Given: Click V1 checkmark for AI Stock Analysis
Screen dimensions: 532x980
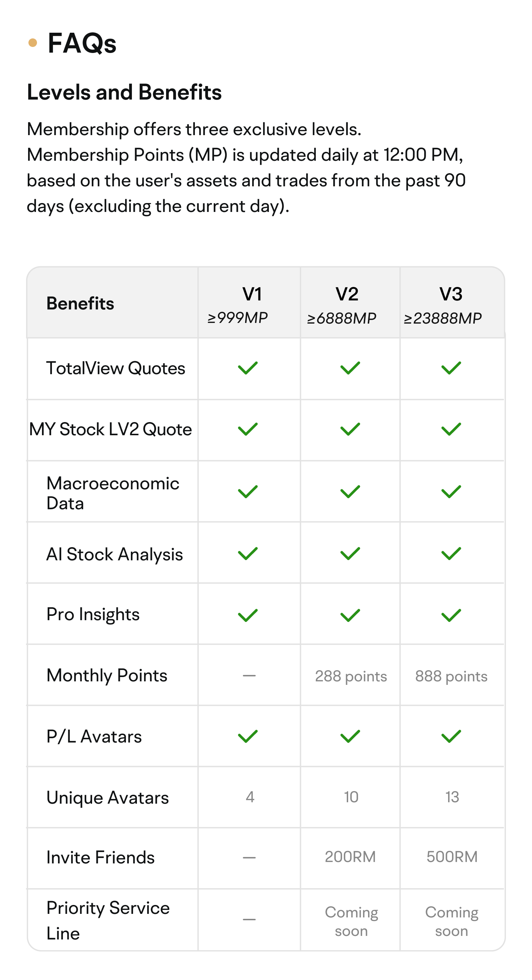Looking at the screenshot, I should coord(248,554).
